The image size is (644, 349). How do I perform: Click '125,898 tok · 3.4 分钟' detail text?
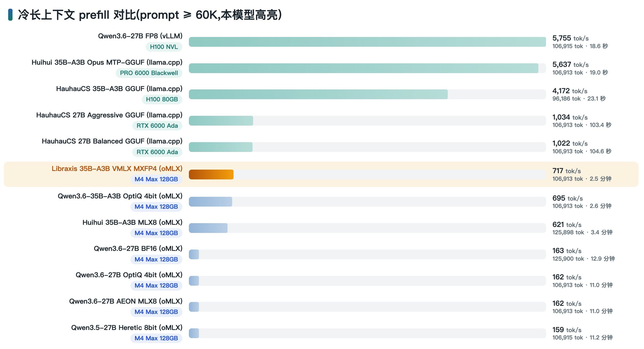tap(582, 232)
